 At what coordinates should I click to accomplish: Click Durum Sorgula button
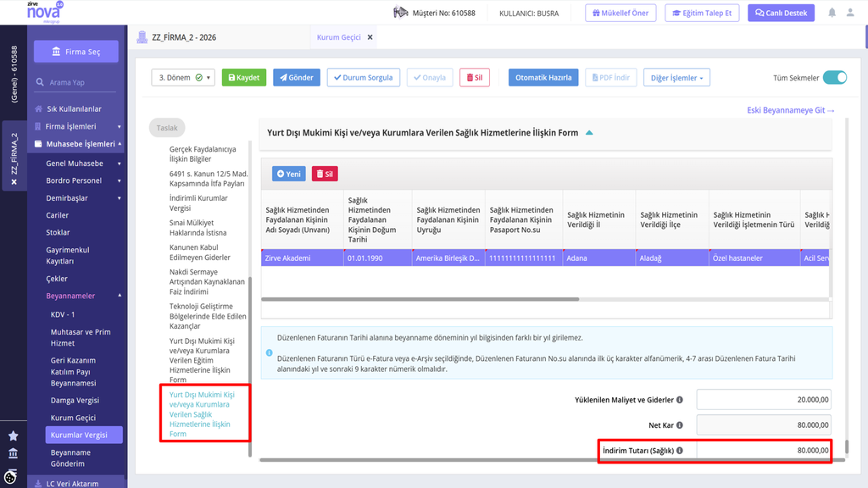tap(364, 77)
